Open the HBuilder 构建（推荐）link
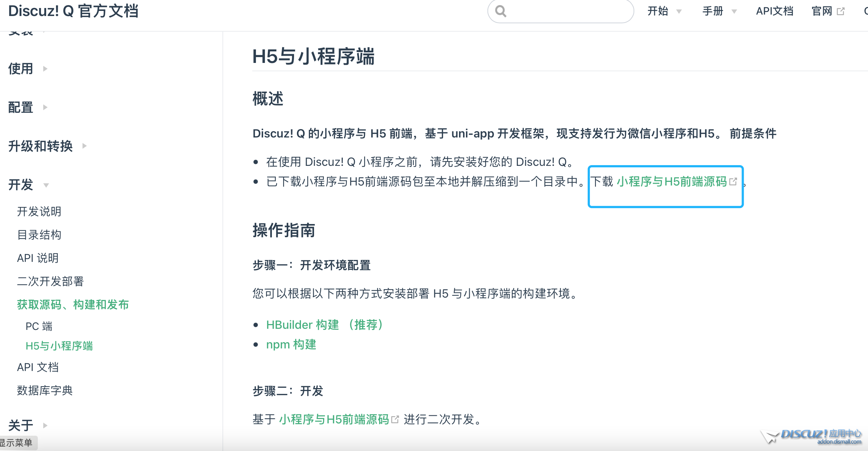868x451 pixels. tap(324, 325)
